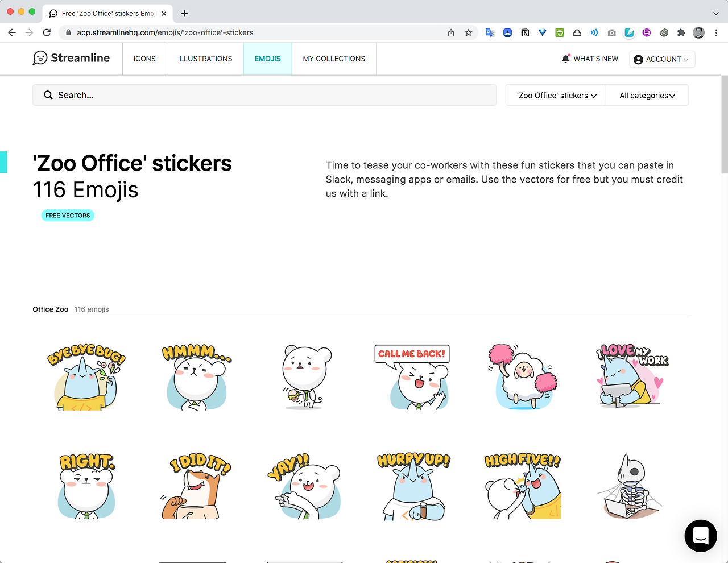Click the page vertical scrollbar
728x563 pixels.
pos(724,124)
